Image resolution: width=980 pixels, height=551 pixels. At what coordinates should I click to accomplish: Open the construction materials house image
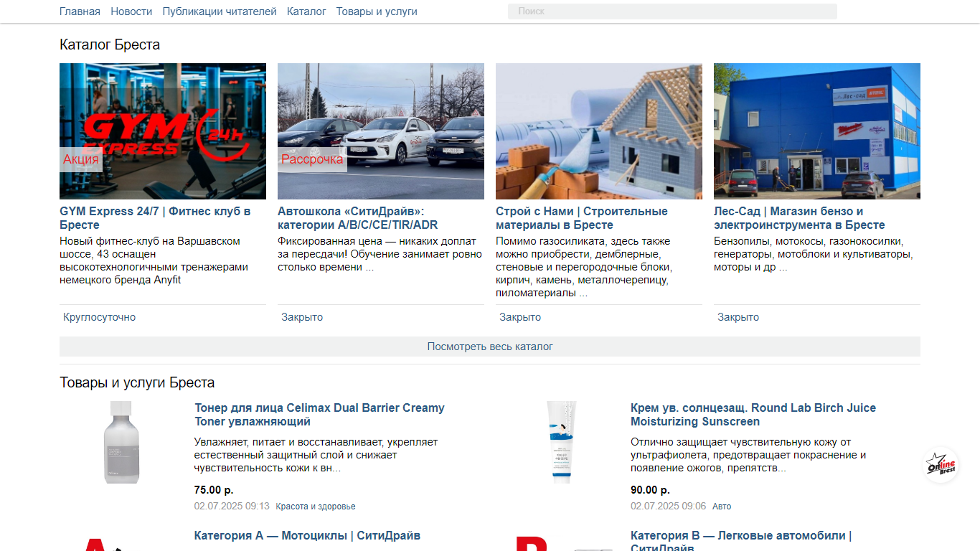pyautogui.click(x=599, y=131)
